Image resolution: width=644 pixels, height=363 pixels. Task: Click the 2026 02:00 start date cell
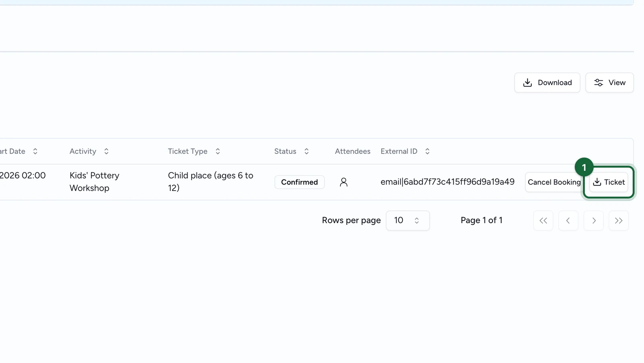(23, 176)
